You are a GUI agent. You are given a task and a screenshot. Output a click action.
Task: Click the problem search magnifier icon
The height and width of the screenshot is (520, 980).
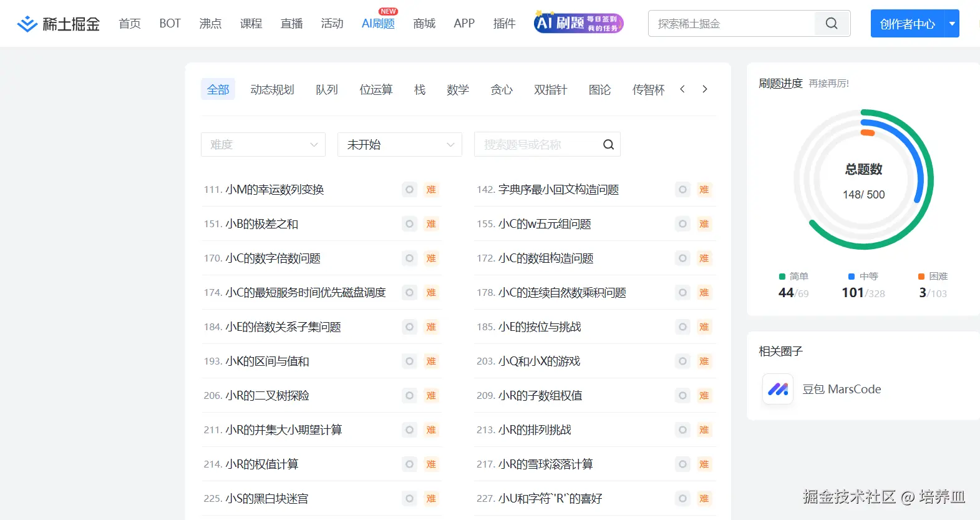[608, 145]
